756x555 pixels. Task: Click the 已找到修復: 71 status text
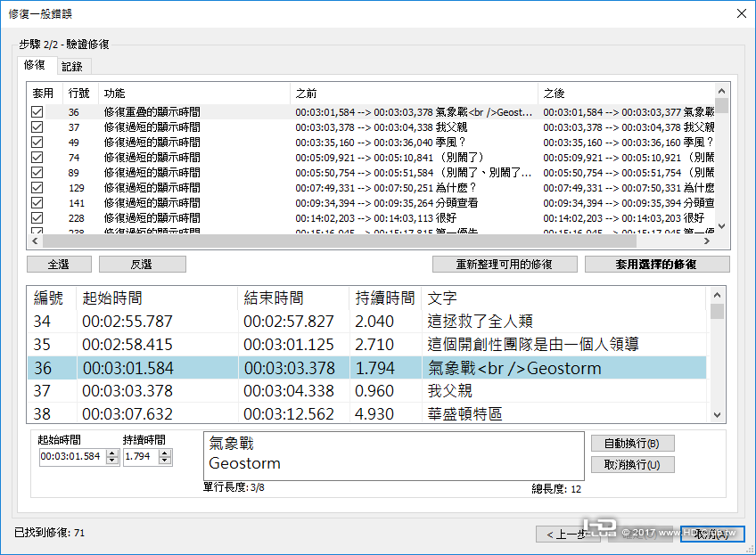(x=49, y=533)
